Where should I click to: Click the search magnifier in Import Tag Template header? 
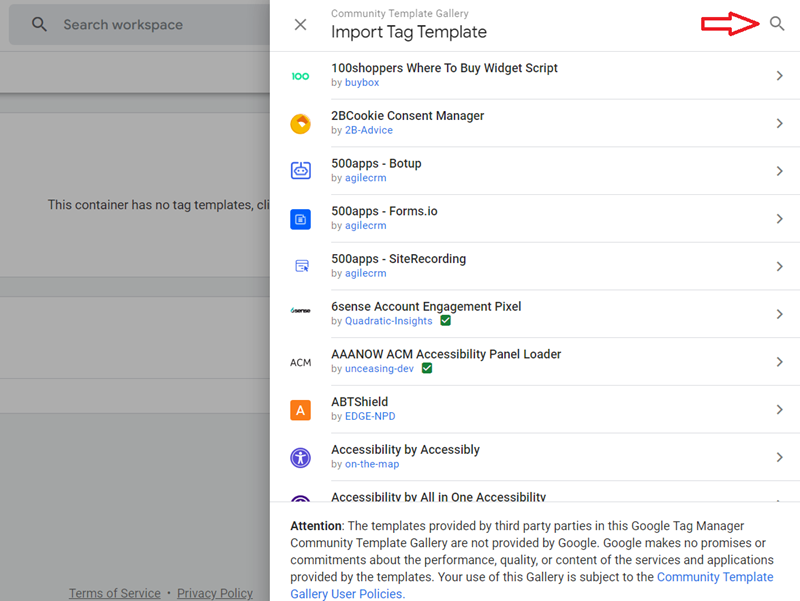[x=777, y=24]
